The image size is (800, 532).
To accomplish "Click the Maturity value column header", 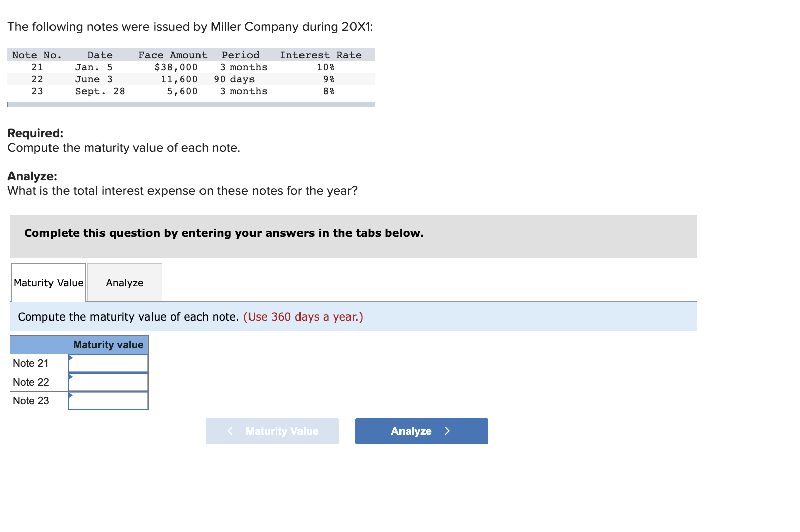I will point(108,345).
